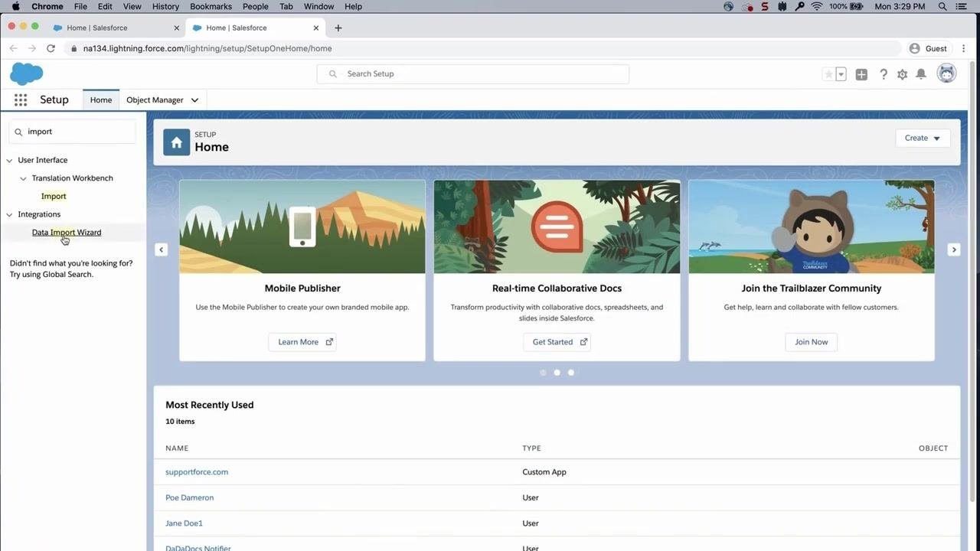Image resolution: width=980 pixels, height=551 pixels.
Task: Click the favorites star icon
Action: point(828,74)
